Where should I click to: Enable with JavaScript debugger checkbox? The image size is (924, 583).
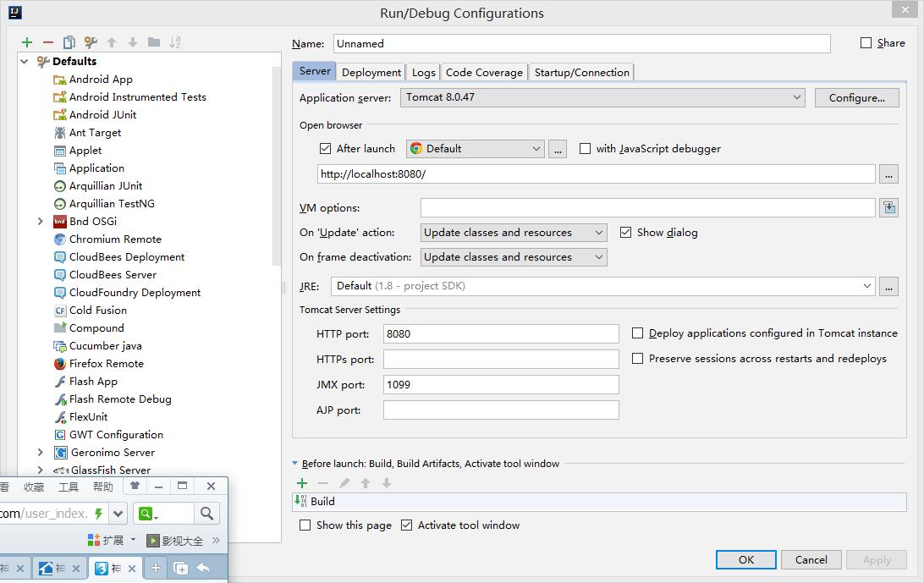(586, 149)
